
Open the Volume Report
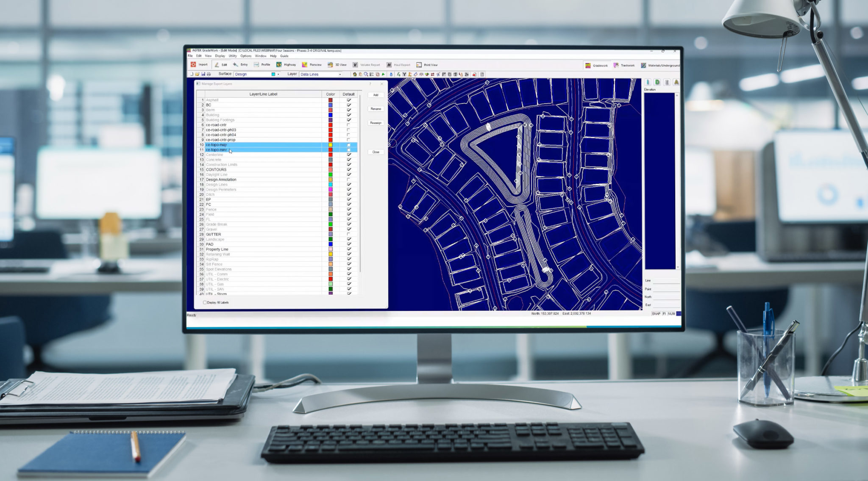[367, 64]
